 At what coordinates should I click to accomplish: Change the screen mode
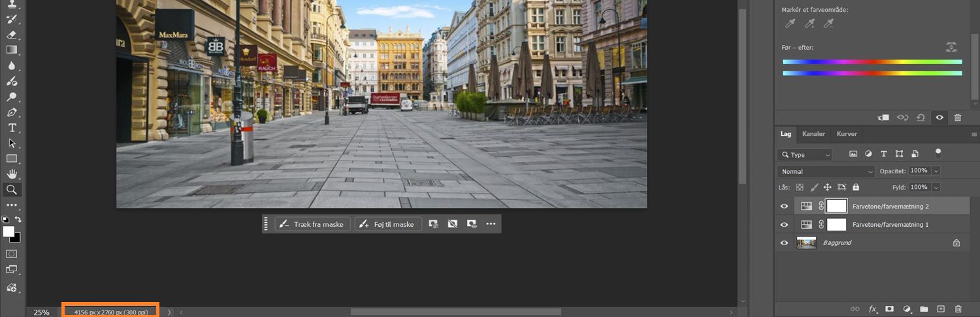click(x=12, y=269)
